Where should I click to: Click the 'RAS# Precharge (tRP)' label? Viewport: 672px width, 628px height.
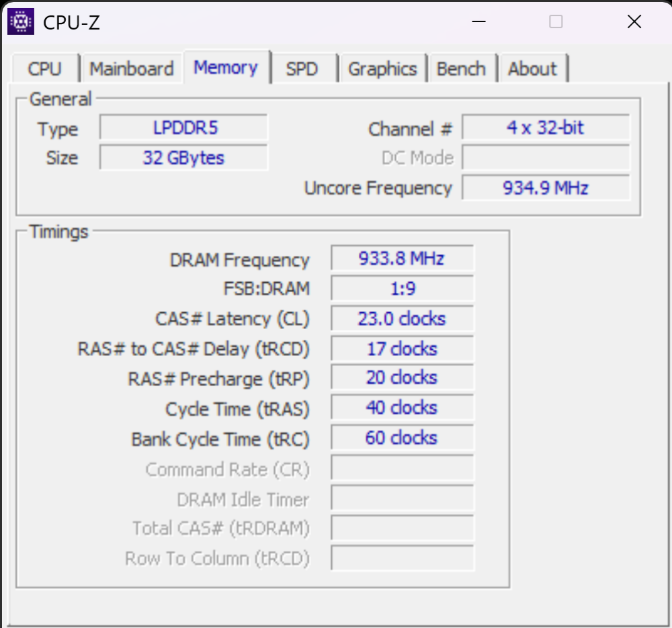click(218, 379)
